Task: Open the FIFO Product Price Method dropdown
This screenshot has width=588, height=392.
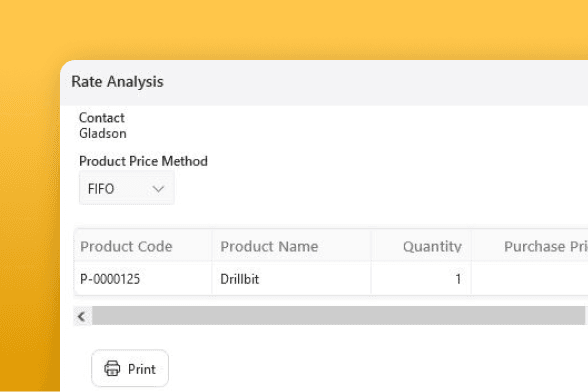Action: tap(126, 188)
